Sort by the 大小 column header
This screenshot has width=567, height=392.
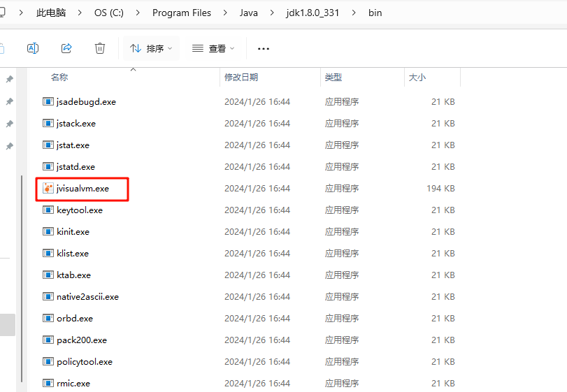[x=417, y=78]
